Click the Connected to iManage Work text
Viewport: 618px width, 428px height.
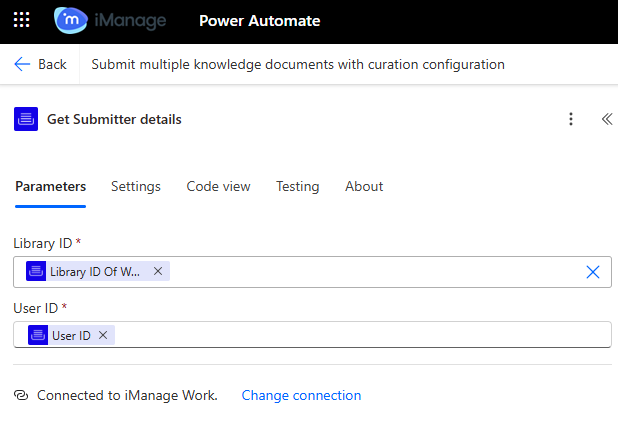[x=127, y=395]
